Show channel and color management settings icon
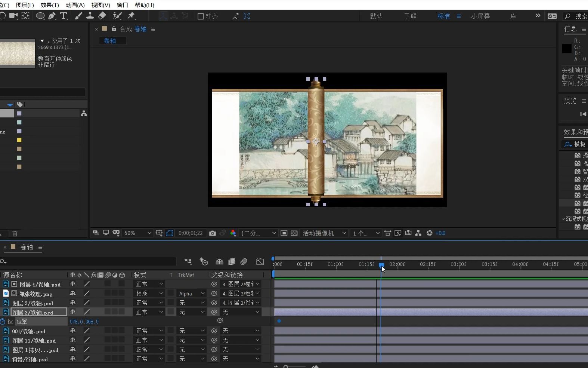The image size is (588, 368). 233,233
